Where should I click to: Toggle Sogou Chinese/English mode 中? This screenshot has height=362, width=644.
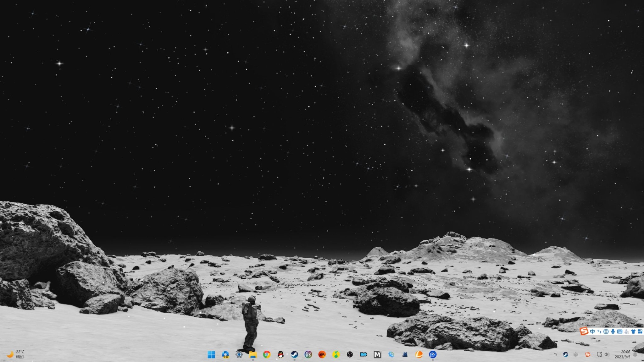[x=592, y=331]
